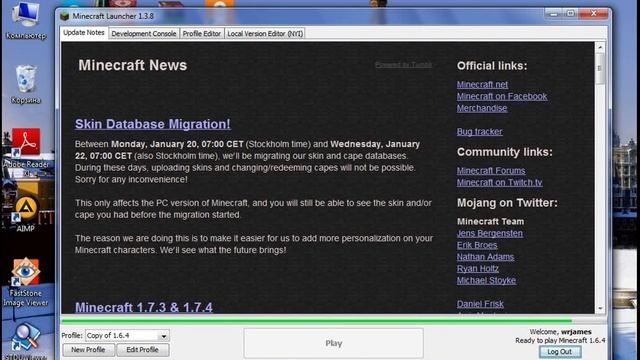Screen dimensions: 640x360
Task: Click news scrollbar down arrow
Action: coord(600,309)
